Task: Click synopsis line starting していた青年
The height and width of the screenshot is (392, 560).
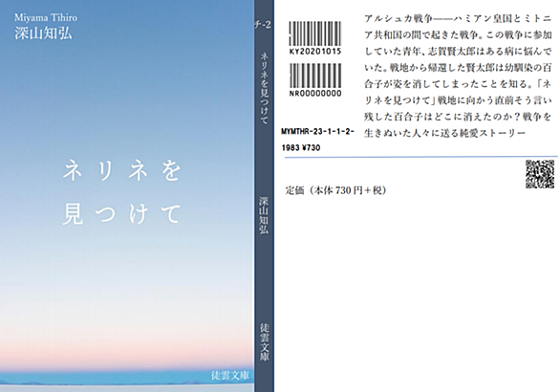Action: click(x=458, y=52)
